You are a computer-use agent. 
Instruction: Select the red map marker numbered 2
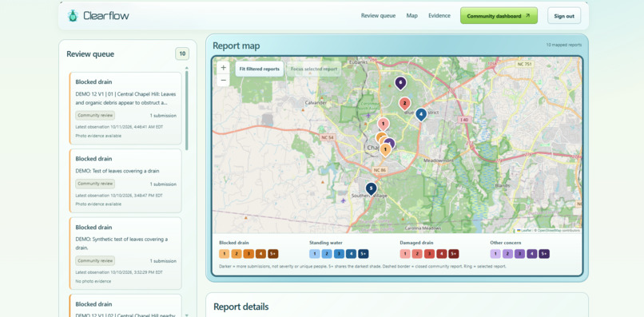click(x=404, y=104)
